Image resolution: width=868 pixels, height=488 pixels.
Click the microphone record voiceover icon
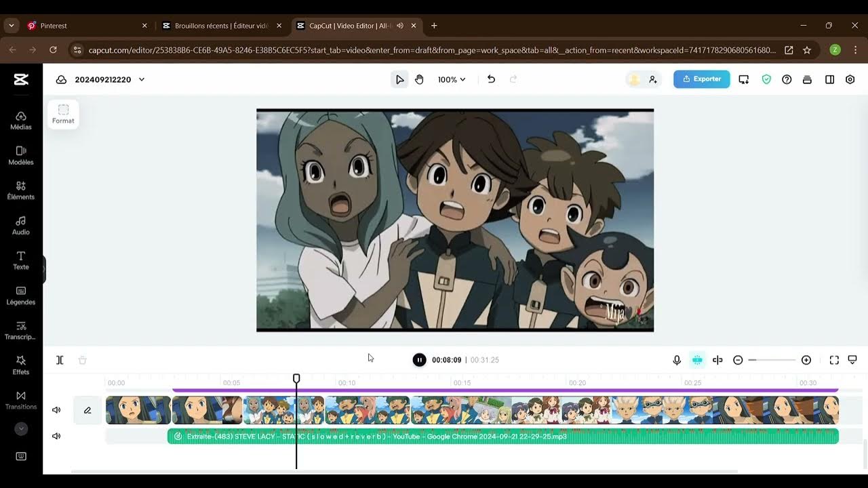tap(677, 360)
